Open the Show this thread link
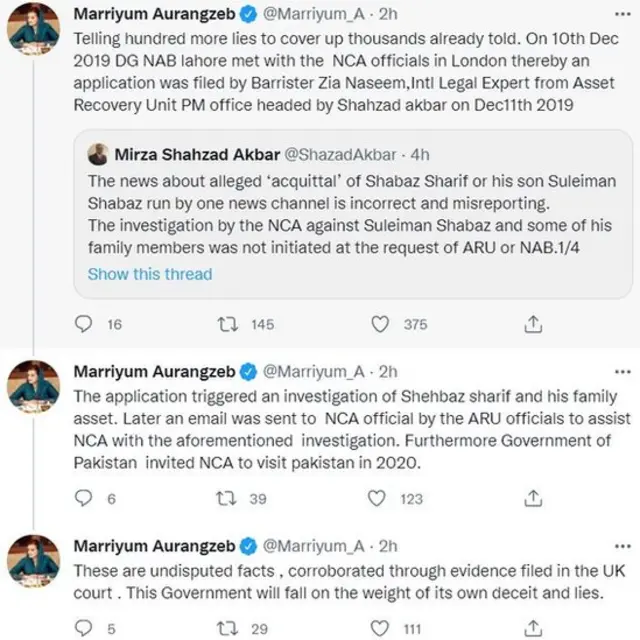Image resolution: width=640 pixels, height=640 pixels. 149,273
